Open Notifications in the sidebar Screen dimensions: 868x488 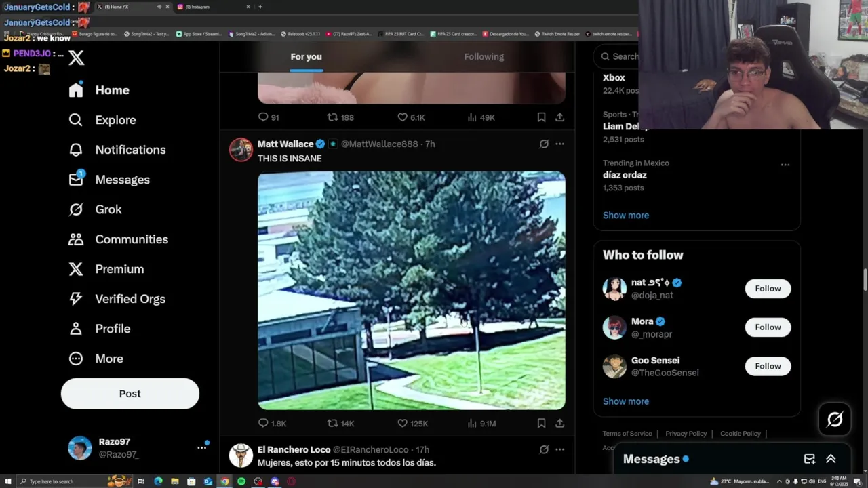click(x=117, y=150)
